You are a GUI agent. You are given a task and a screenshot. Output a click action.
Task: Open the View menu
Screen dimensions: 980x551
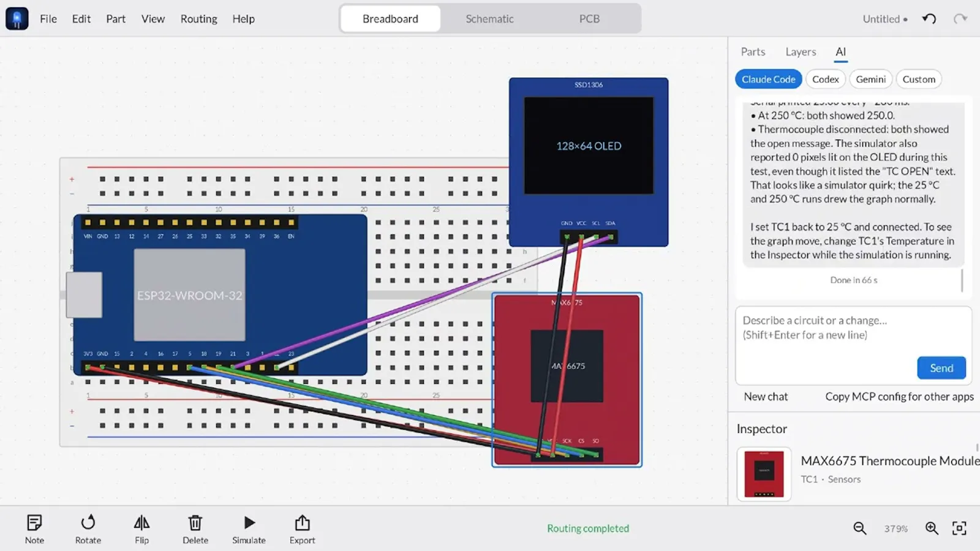tap(153, 19)
